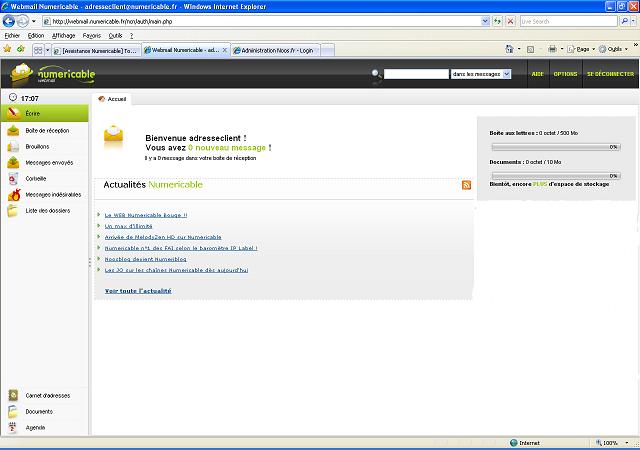640x450 pixels.
Task: Click the orange RSS feed icon
Action: [x=466, y=185]
